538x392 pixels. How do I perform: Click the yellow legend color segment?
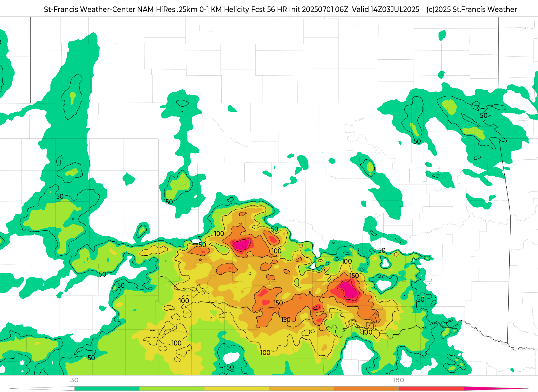(236, 389)
